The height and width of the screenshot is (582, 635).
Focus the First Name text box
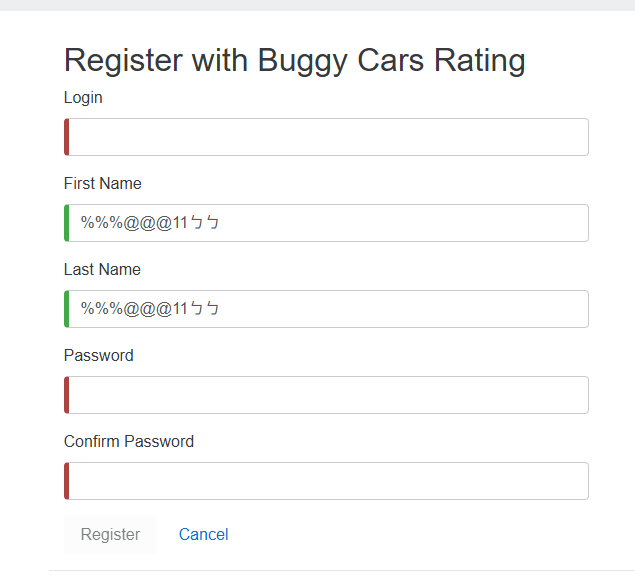click(400, 223)
